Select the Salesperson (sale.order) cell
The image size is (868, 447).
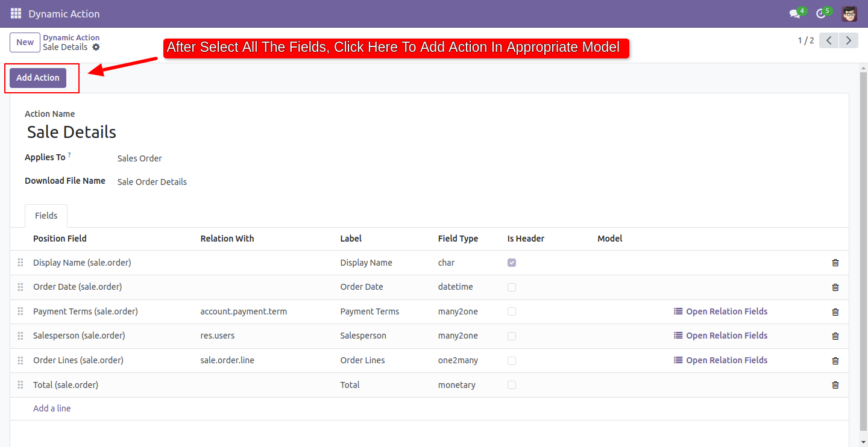[79, 336]
